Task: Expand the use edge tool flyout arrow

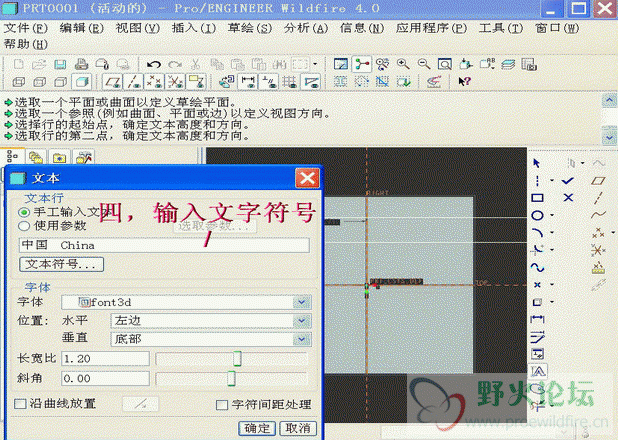Action: [x=552, y=302]
